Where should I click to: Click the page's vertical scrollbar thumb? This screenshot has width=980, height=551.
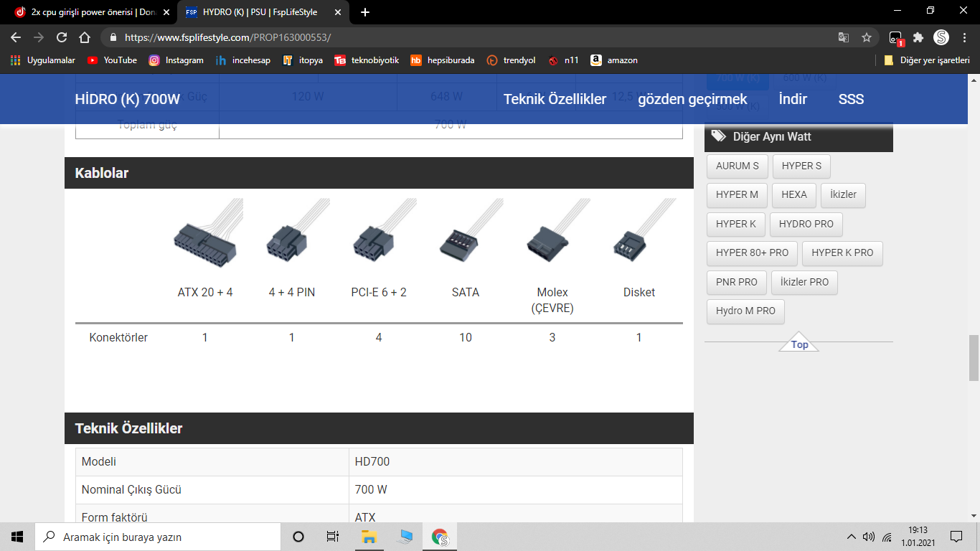(974, 357)
